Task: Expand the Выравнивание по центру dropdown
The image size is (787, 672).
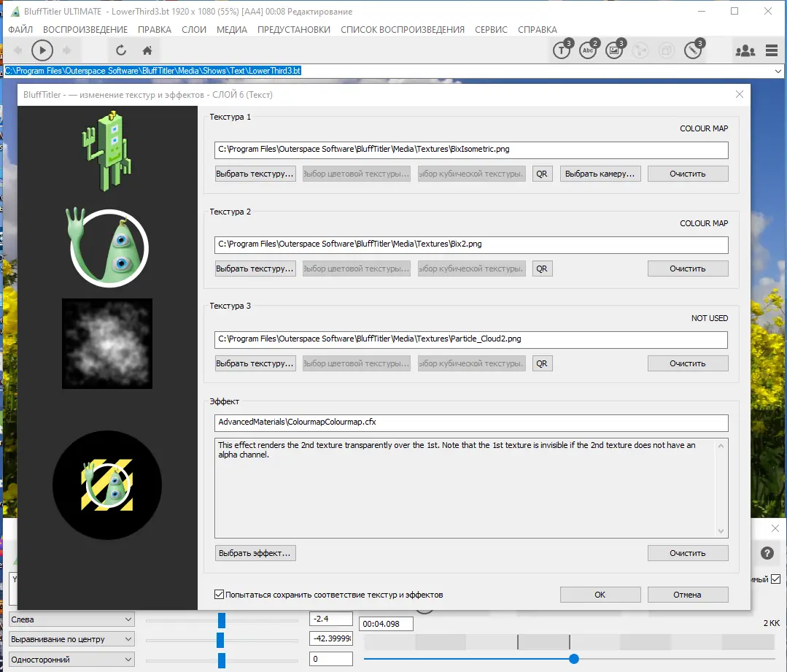Action: pos(71,638)
